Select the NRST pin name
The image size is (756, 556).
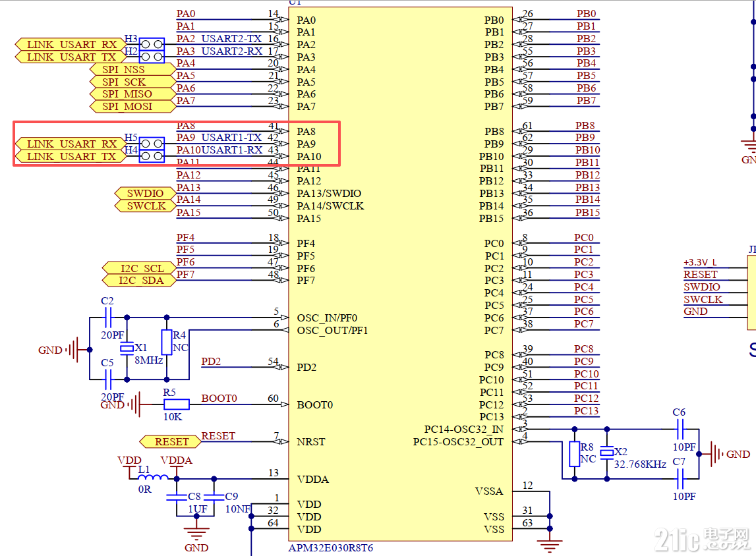pos(311,442)
